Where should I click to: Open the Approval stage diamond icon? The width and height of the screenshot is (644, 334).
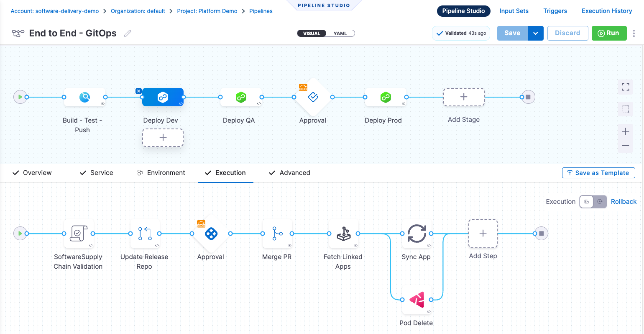[x=313, y=97]
